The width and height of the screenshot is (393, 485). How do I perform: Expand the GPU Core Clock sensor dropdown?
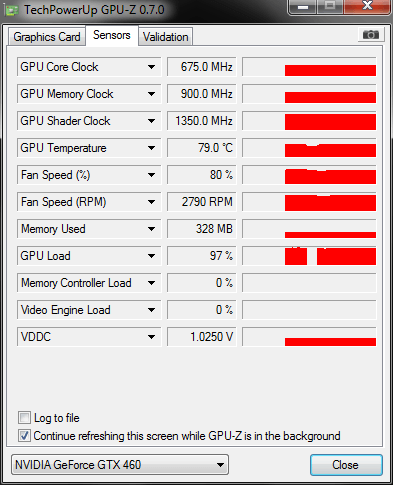point(151,67)
